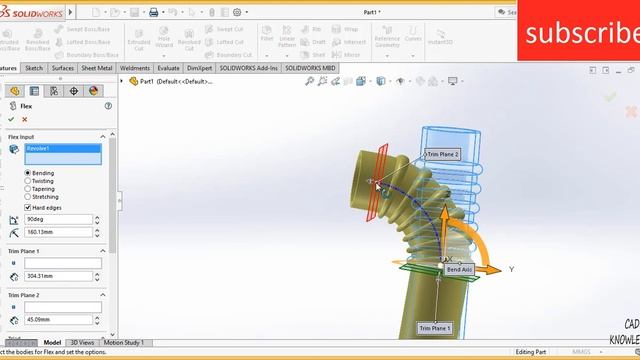Click the Bend Axis label in viewport

459,269
